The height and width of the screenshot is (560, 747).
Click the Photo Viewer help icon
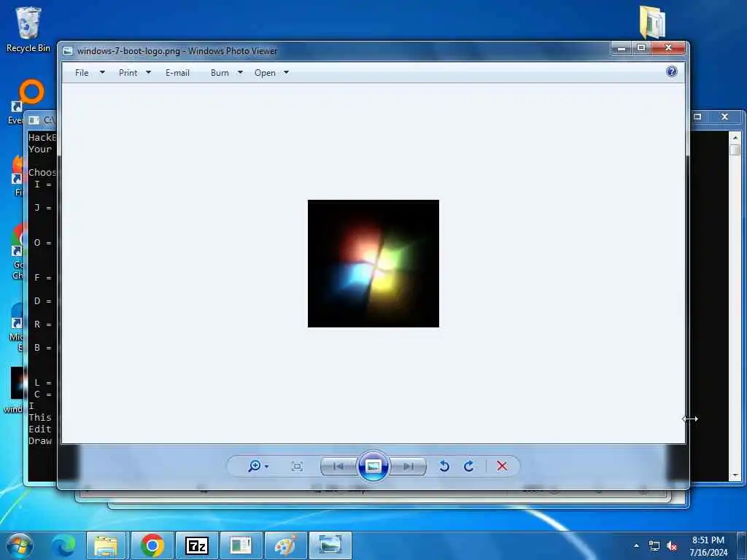click(672, 71)
